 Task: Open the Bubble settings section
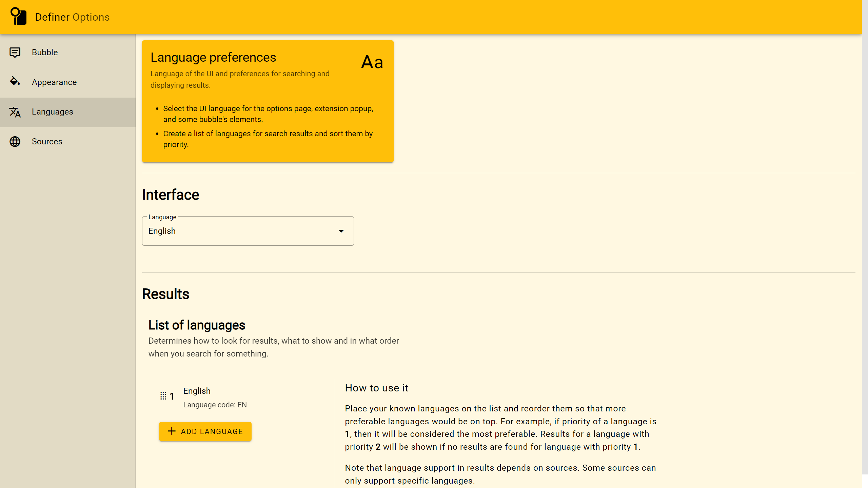(45, 52)
